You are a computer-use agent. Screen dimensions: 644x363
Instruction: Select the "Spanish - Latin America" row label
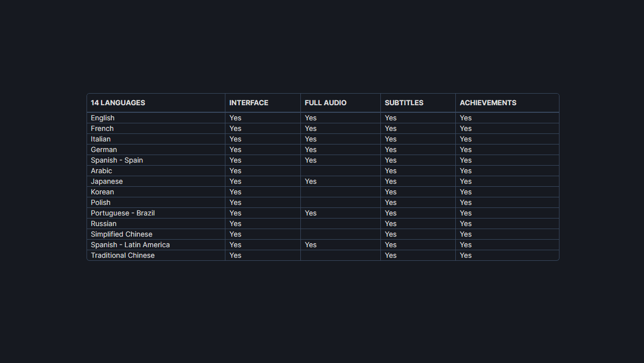point(130,245)
